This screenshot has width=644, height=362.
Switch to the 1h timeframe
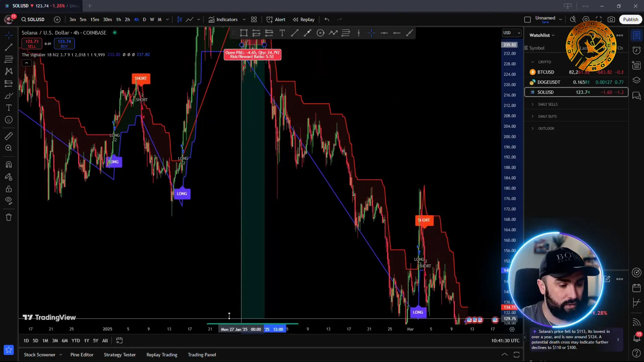(118, 19)
